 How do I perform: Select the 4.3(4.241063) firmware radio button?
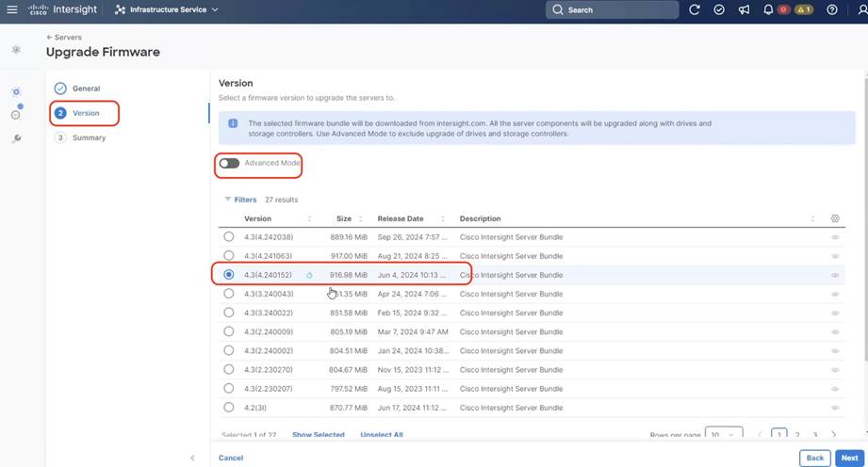[x=229, y=256]
